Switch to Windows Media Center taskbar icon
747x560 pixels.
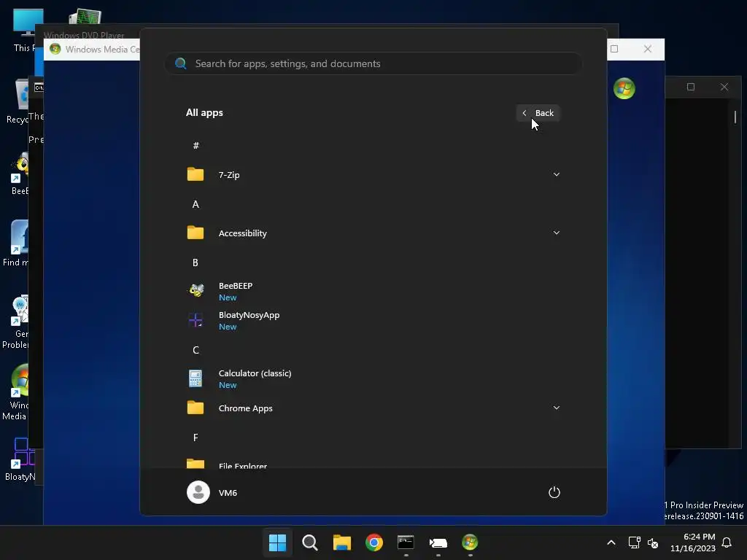point(470,542)
